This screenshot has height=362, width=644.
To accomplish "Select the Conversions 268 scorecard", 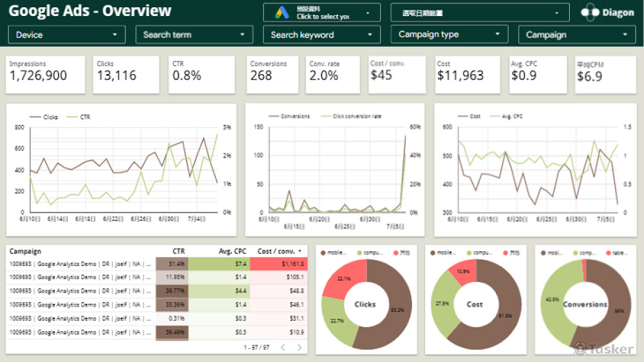I will pyautogui.click(x=272, y=75).
